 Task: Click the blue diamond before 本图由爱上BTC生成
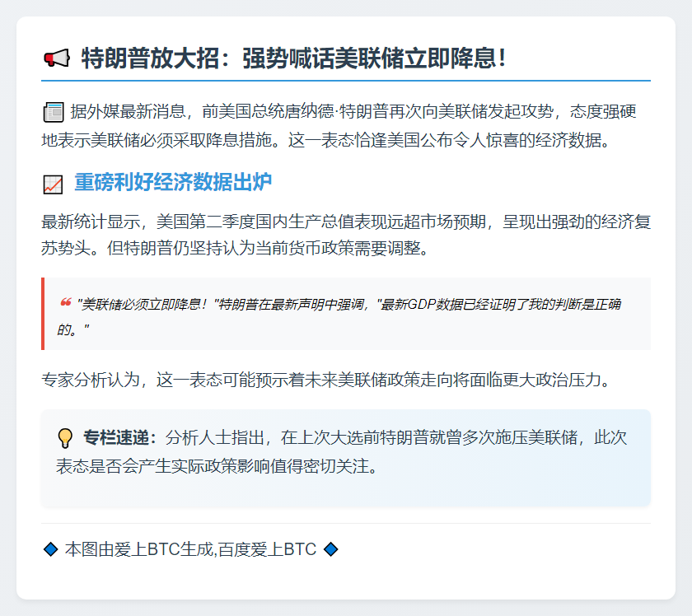50,549
